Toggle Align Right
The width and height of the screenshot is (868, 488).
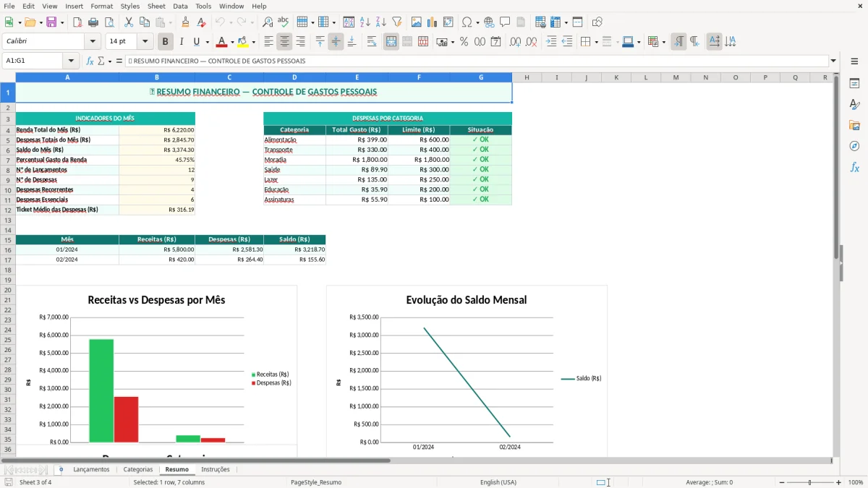pos(300,42)
